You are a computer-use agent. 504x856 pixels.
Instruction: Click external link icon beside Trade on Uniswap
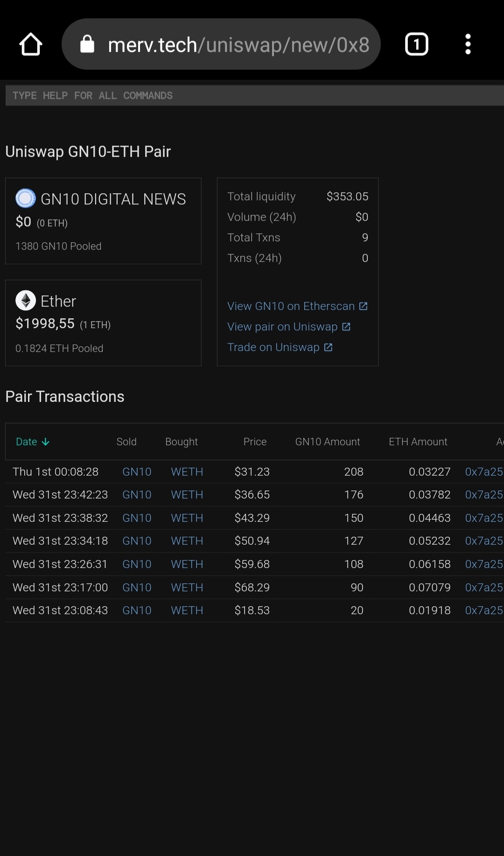[x=328, y=347]
